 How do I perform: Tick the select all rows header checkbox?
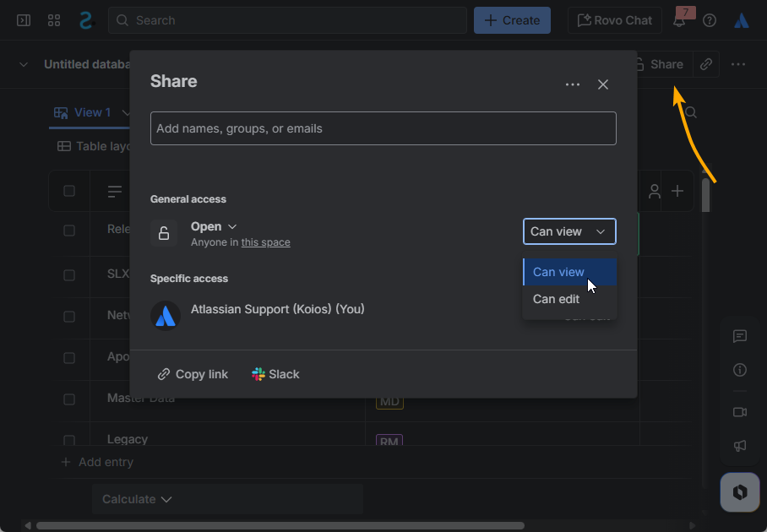[69, 191]
